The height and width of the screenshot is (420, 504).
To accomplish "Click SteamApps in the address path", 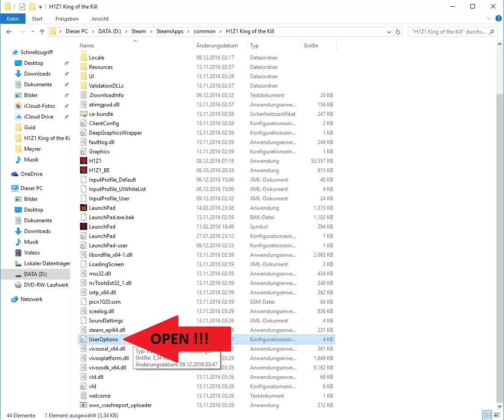I will point(170,31).
